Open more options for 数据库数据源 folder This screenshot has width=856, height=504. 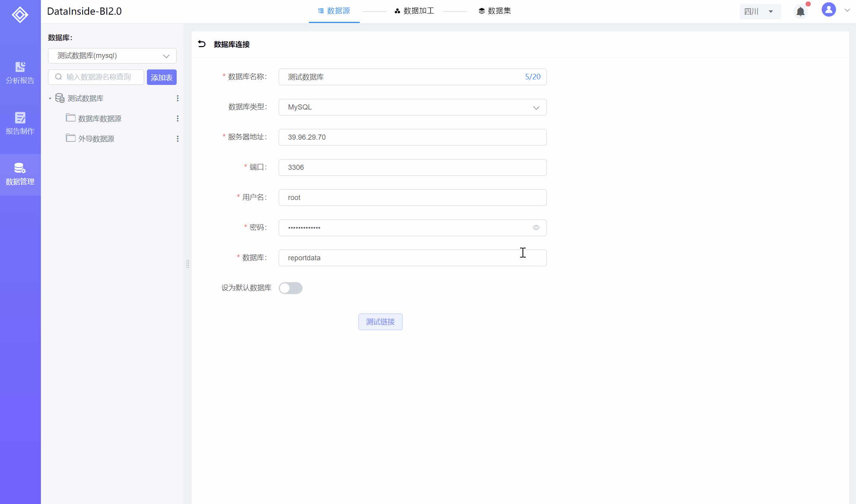177,118
